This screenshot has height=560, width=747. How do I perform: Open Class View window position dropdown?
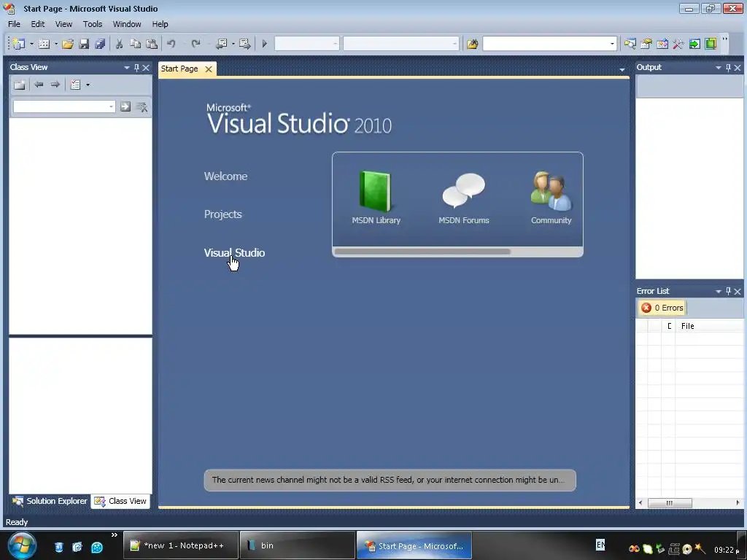pyautogui.click(x=127, y=68)
